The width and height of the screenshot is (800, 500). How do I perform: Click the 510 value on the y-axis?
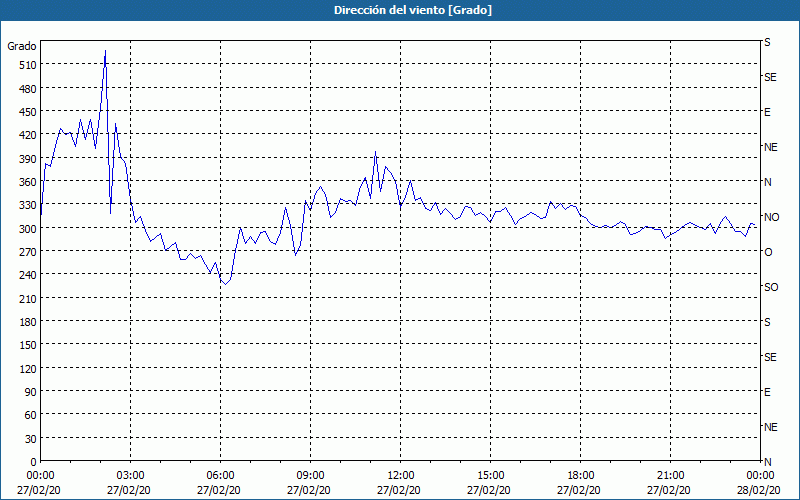25,65
